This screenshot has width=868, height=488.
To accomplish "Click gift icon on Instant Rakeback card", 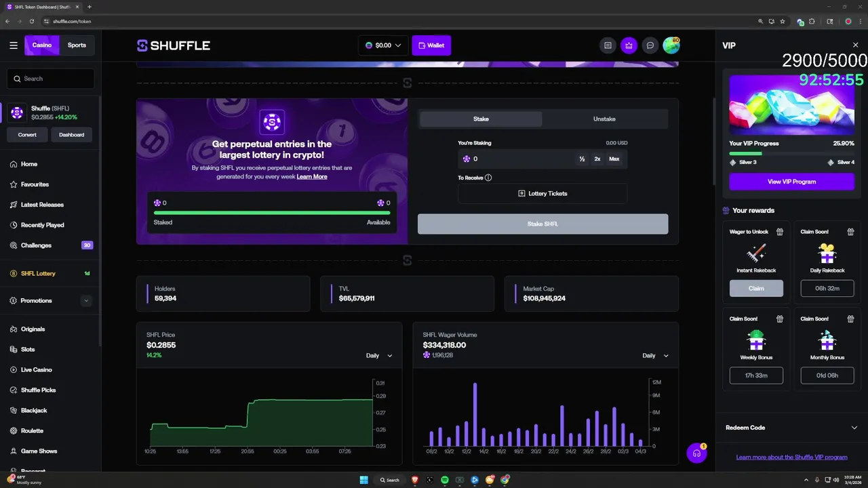I will pyautogui.click(x=780, y=232).
